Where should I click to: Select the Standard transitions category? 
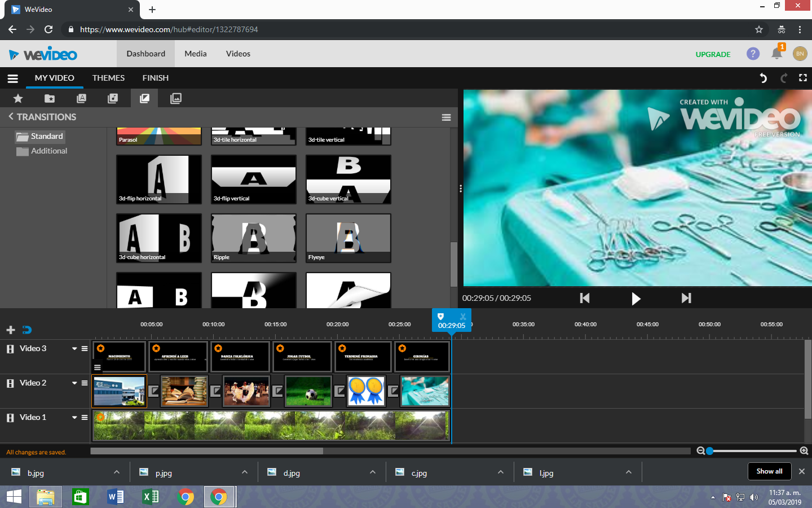tap(39, 136)
